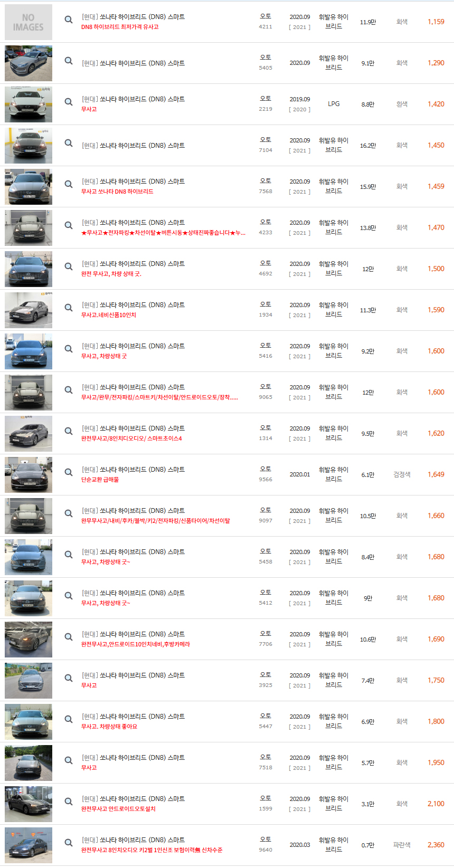This screenshot has width=454, height=868.
Task: Click the mileage 16.2만
Action: (368, 146)
